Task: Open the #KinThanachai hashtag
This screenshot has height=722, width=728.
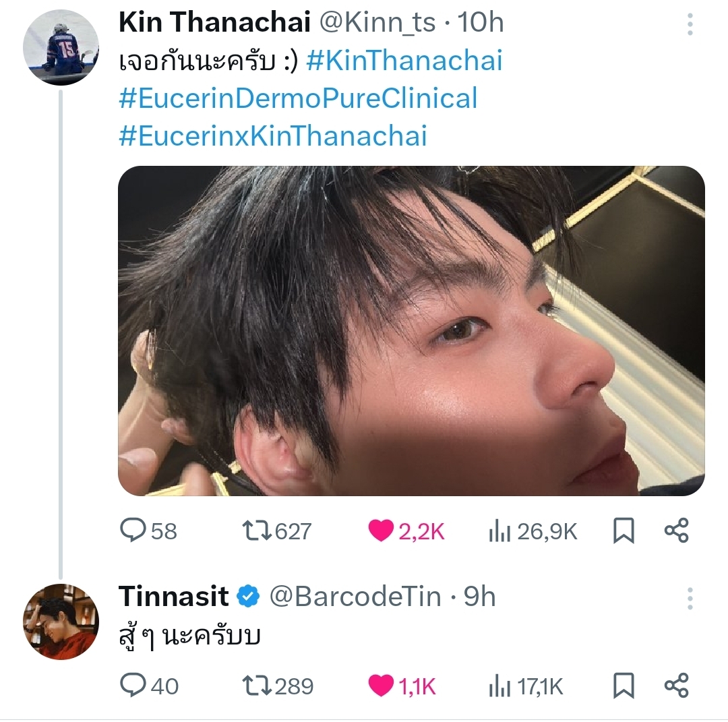Action: [404, 61]
